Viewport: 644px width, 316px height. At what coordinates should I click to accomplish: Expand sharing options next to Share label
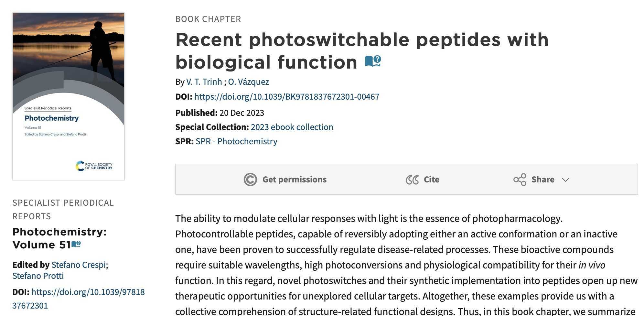click(x=566, y=180)
